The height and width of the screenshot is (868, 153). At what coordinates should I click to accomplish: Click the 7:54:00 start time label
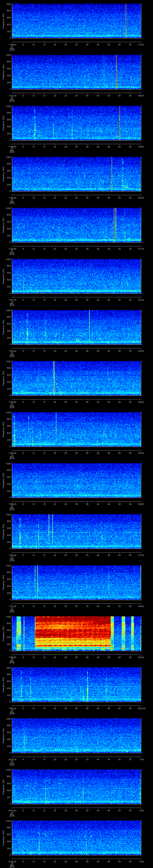12,453
